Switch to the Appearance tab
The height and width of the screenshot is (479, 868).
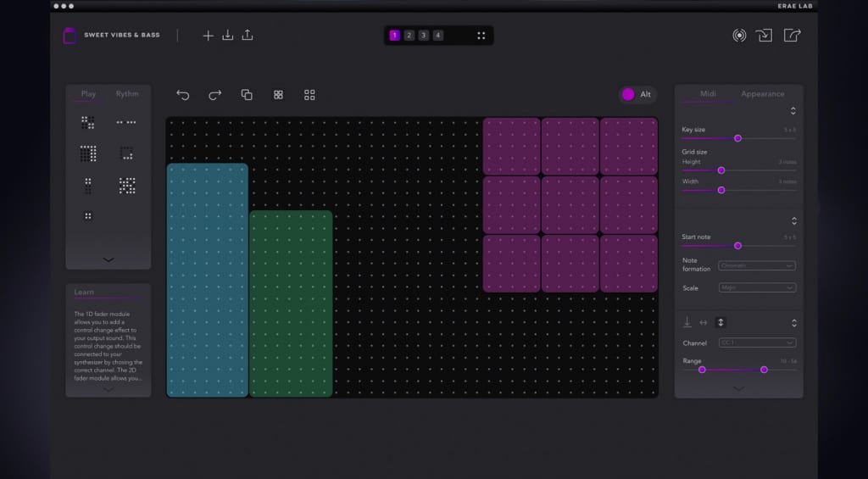point(762,94)
